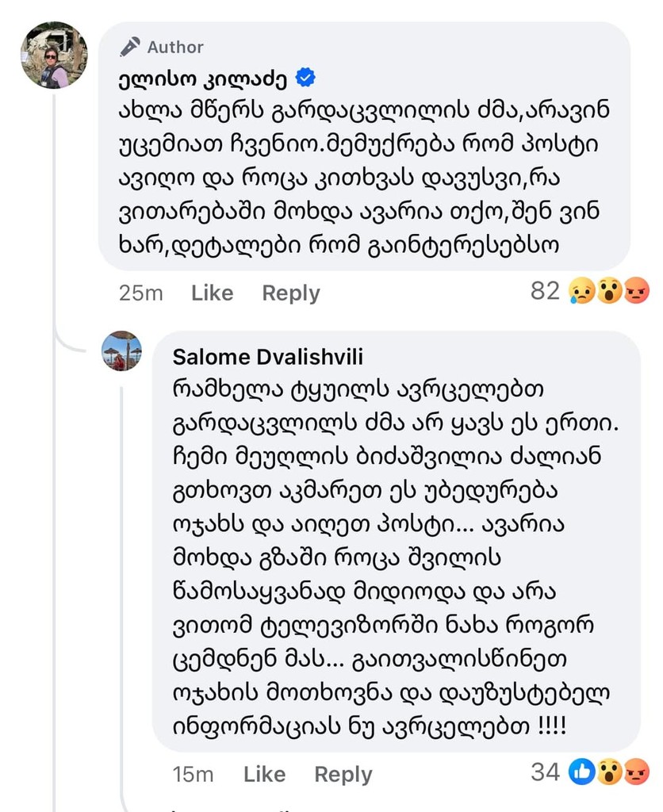The image size is (663, 812).
Task: Reply to Salome Dvalishvili's comment
Action: [343, 774]
